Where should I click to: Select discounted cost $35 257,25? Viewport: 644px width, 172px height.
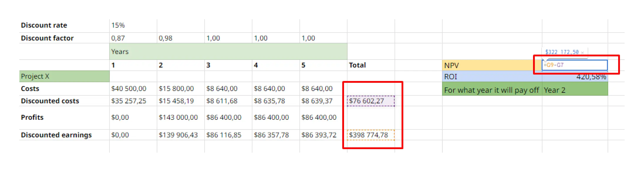[x=133, y=101]
